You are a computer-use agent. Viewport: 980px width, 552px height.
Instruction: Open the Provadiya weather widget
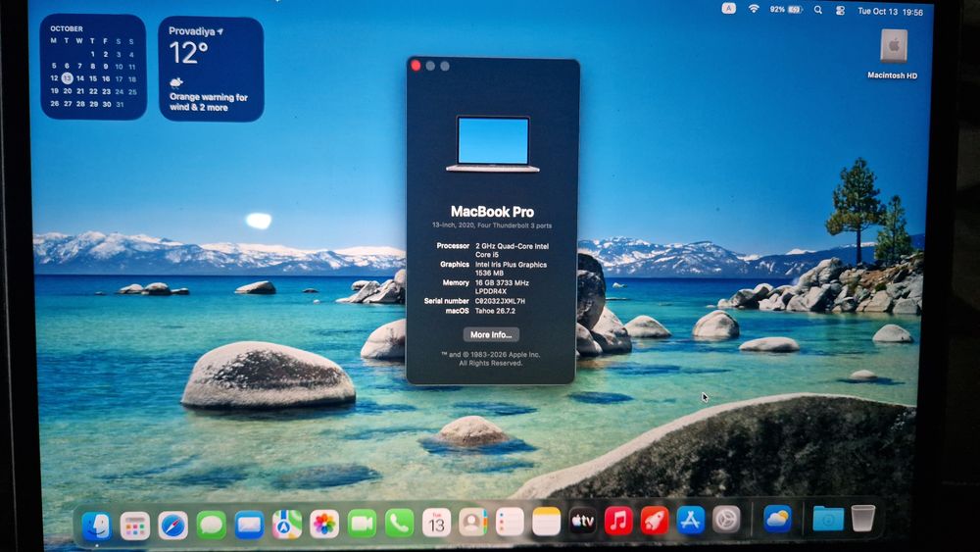(x=211, y=69)
